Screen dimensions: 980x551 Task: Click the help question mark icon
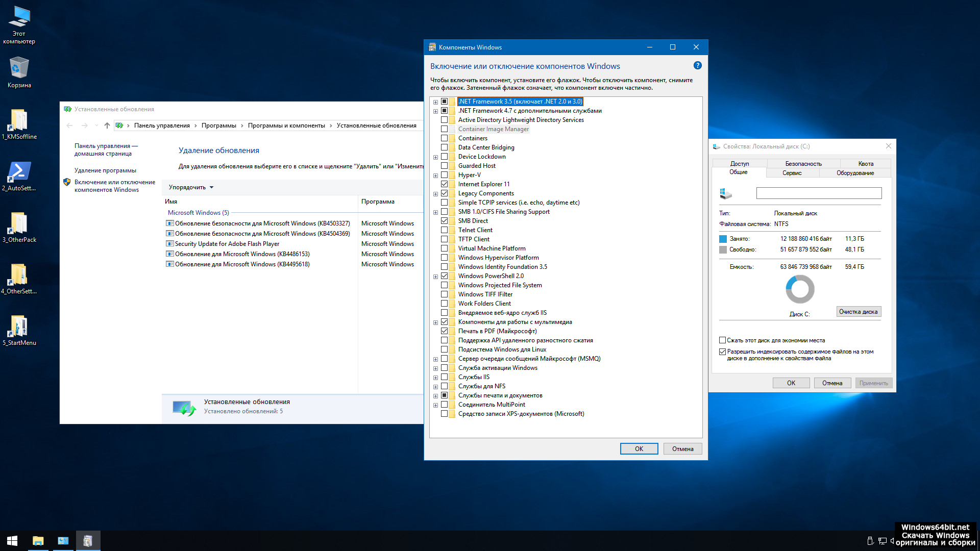697,66
